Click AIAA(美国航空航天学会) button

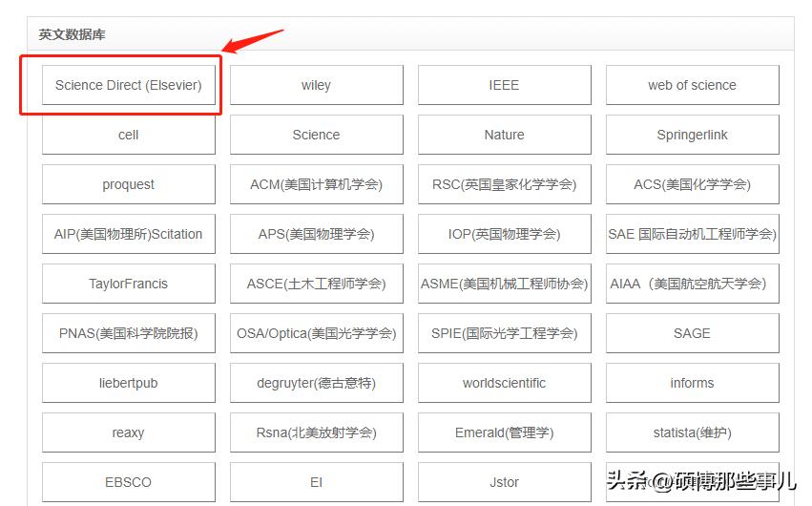[693, 284]
